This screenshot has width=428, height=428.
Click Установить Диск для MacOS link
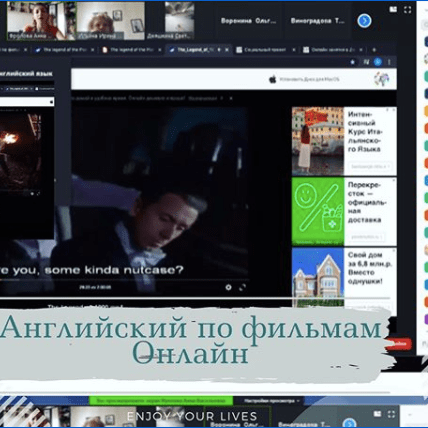point(309,79)
